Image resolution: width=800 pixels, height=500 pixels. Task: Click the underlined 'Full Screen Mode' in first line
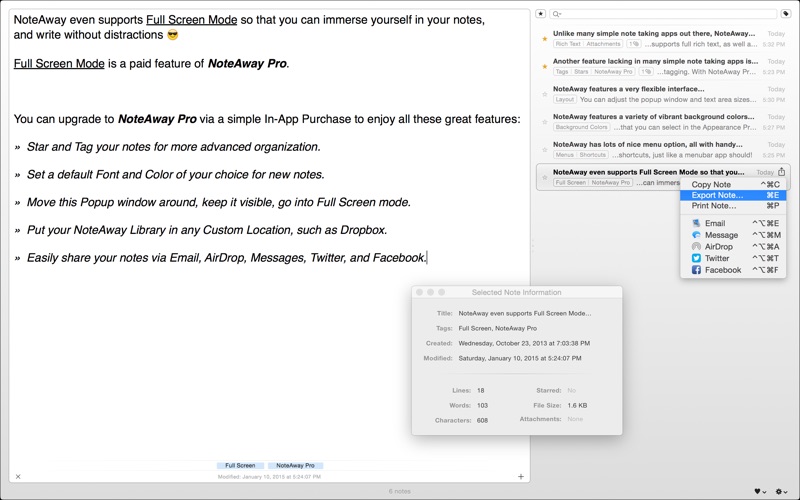[191, 20]
